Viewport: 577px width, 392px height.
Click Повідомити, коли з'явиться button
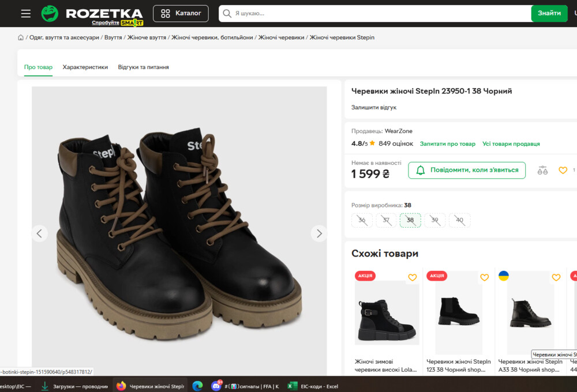(467, 170)
